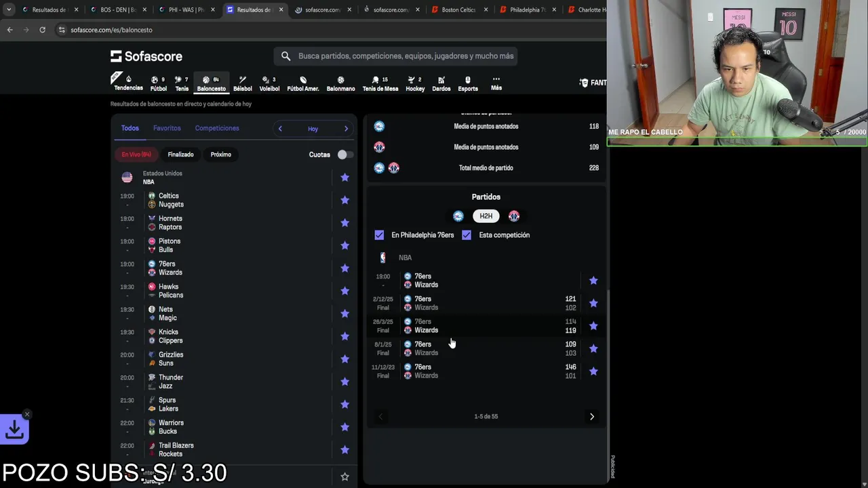Click the browser back arrow
The image size is (868, 488).
coord(9,30)
